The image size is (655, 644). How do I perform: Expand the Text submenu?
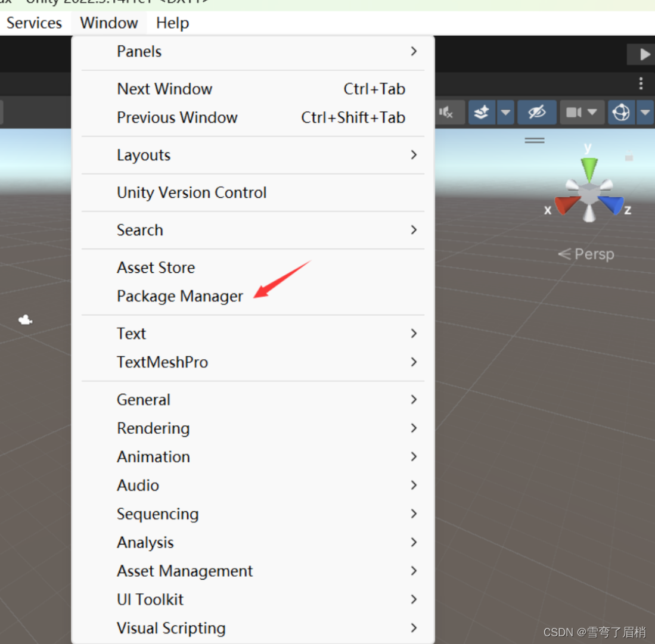click(x=253, y=334)
